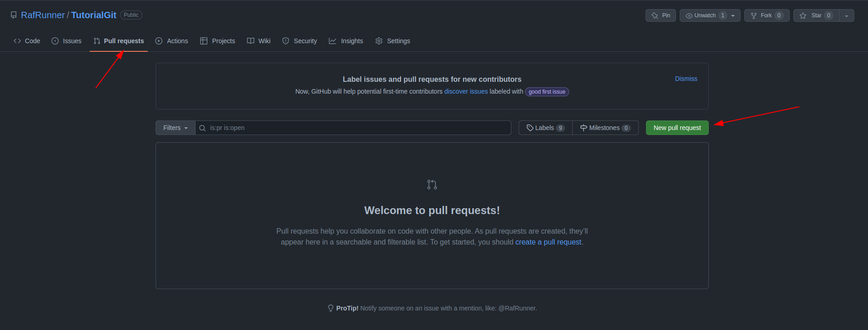Click the ProTip lightbulb icon
Image resolution: width=868 pixels, height=330 pixels.
(331, 308)
